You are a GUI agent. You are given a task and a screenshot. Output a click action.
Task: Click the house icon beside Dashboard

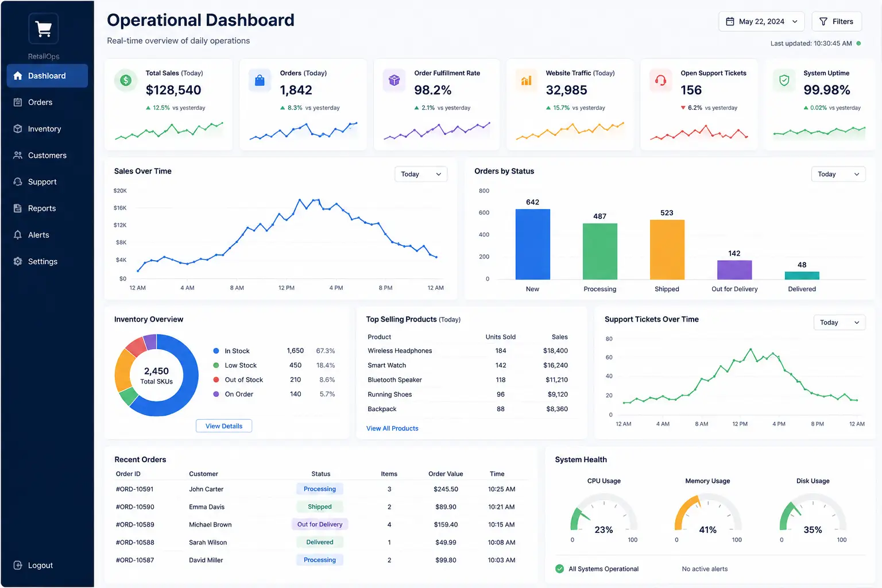click(x=18, y=76)
